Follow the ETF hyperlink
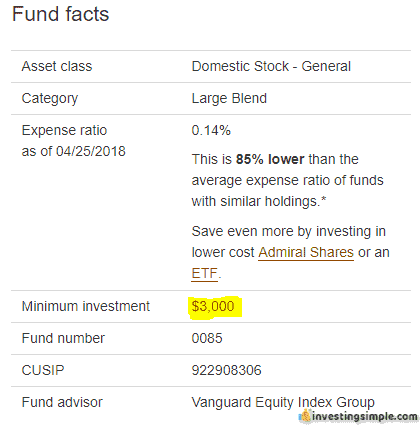This screenshot has width=420, height=427. pos(205,273)
